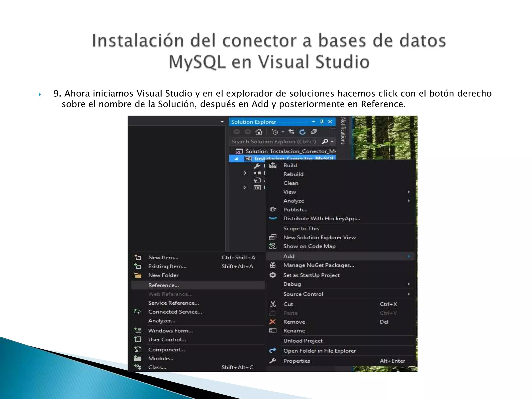
Task: Click Connected Service...
Action: point(198,312)
